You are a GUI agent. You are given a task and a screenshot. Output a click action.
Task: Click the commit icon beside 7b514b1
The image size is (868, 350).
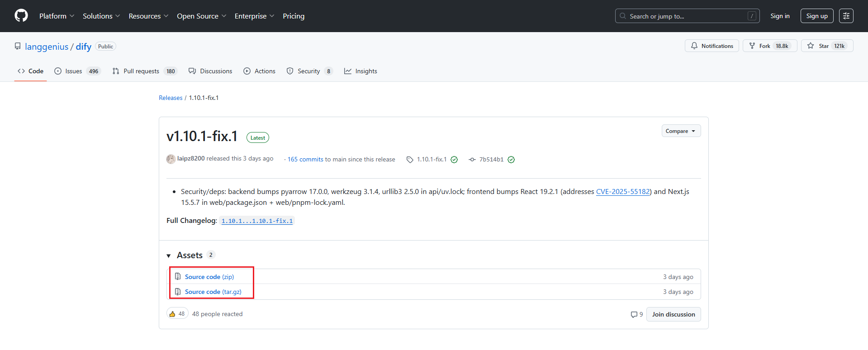click(472, 160)
